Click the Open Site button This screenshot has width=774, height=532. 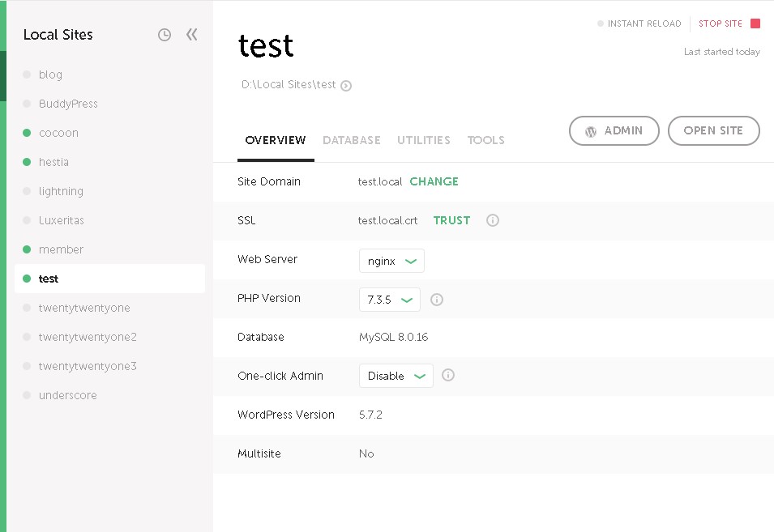coord(713,131)
